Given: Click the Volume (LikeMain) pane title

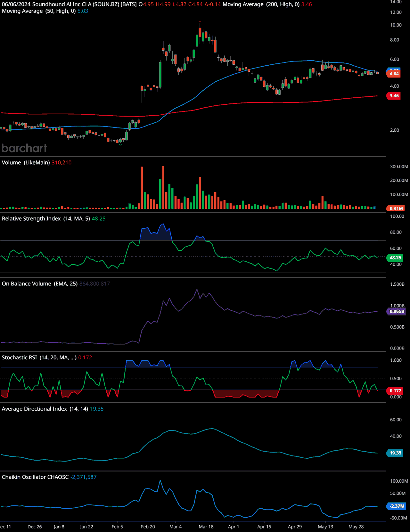Looking at the screenshot, I should pos(26,163).
